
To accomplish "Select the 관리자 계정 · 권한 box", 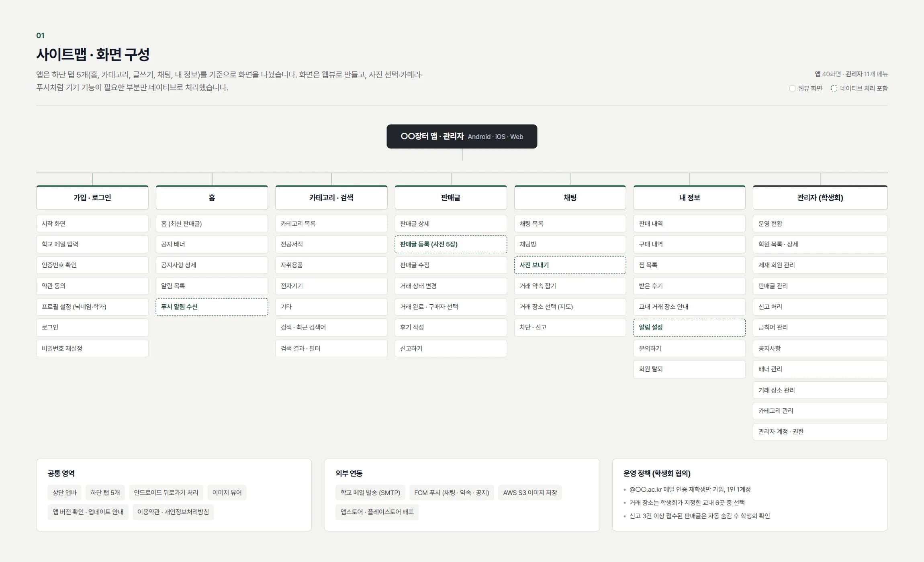I will (820, 432).
